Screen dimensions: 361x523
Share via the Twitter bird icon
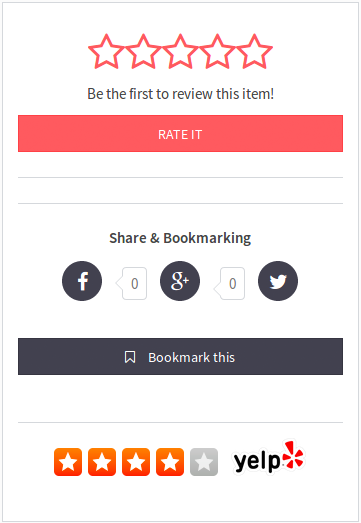[x=278, y=281]
